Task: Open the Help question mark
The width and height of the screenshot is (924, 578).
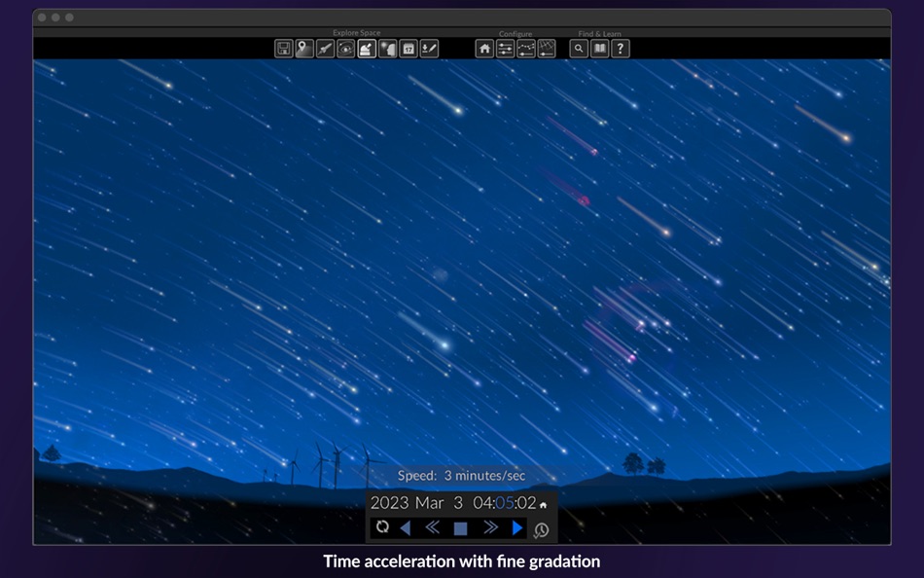Action: pos(620,49)
